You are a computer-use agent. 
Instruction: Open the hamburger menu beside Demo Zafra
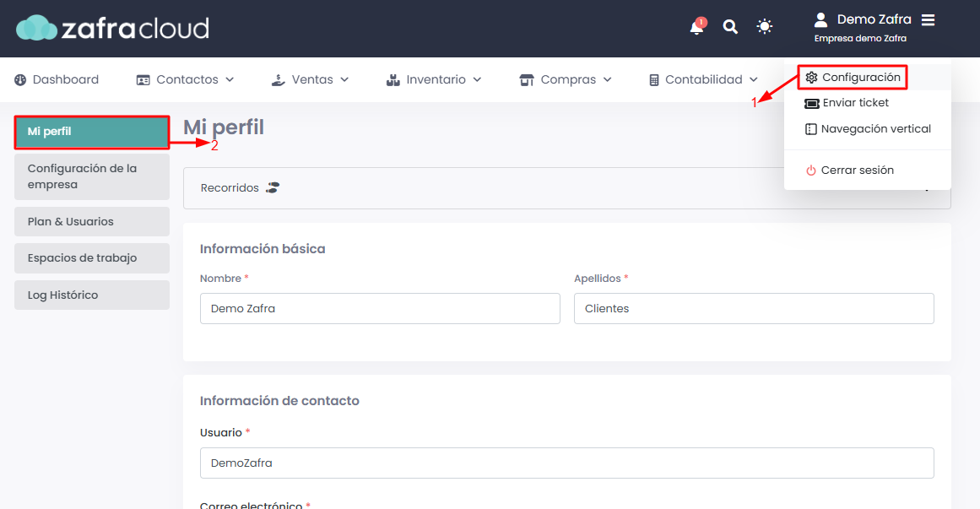(x=929, y=20)
